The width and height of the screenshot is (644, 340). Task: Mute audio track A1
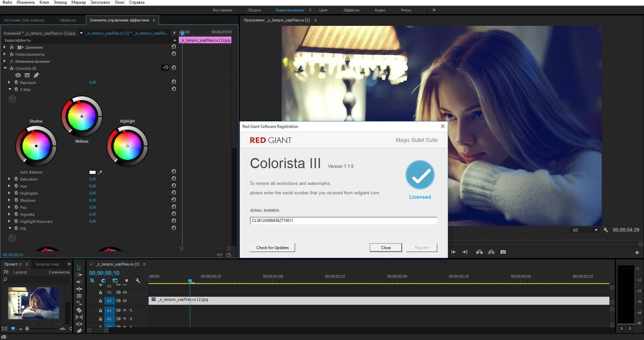[124, 310]
